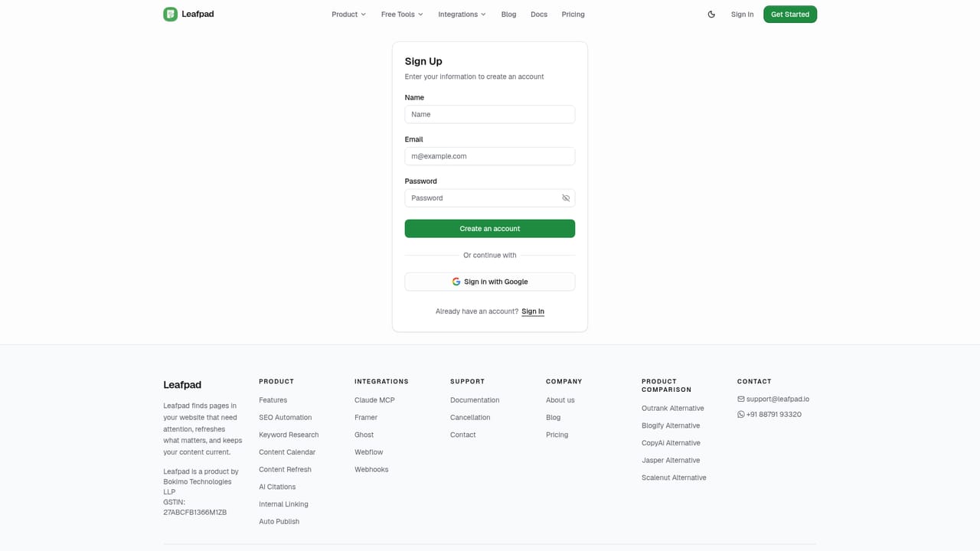Image resolution: width=980 pixels, height=551 pixels.
Task: Expand the Free Tools dropdown
Action: coord(402,15)
